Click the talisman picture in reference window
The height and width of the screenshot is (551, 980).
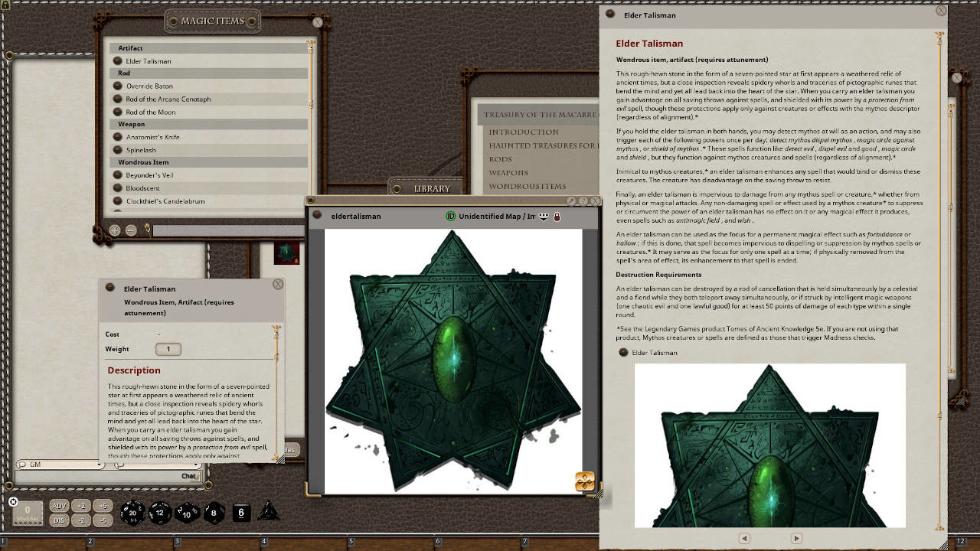[770, 445]
